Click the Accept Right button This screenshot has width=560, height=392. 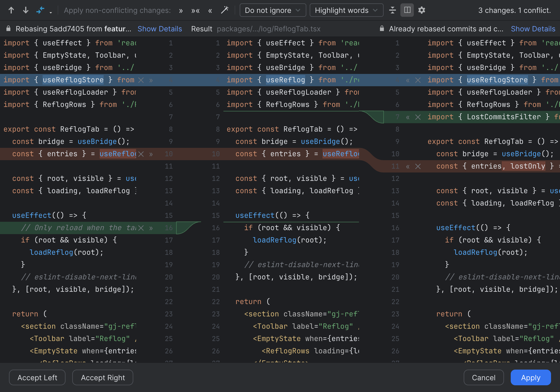pyautogui.click(x=103, y=377)
